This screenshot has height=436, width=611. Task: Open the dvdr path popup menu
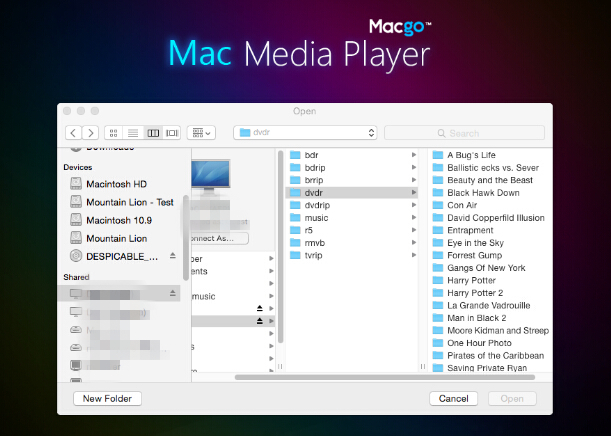click(305, 133)
